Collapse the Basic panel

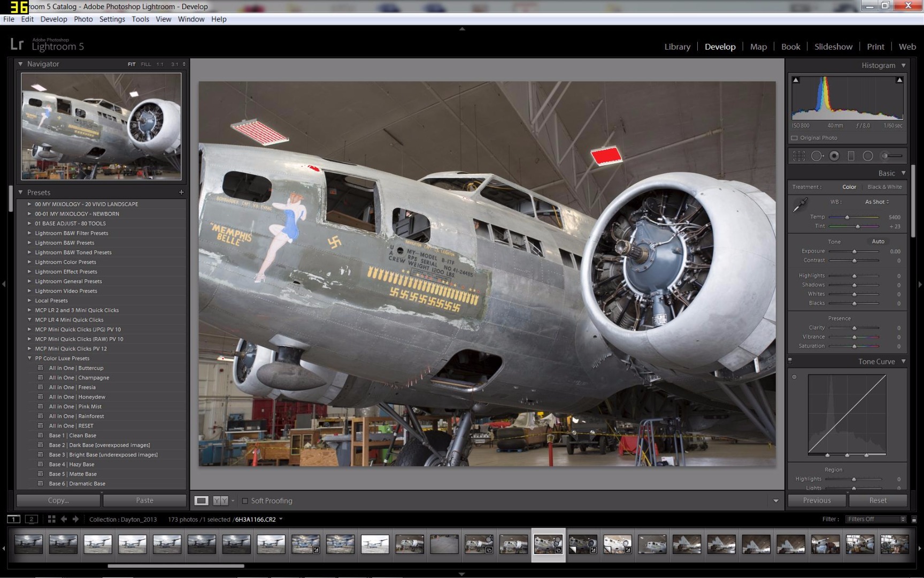(904, 173)
